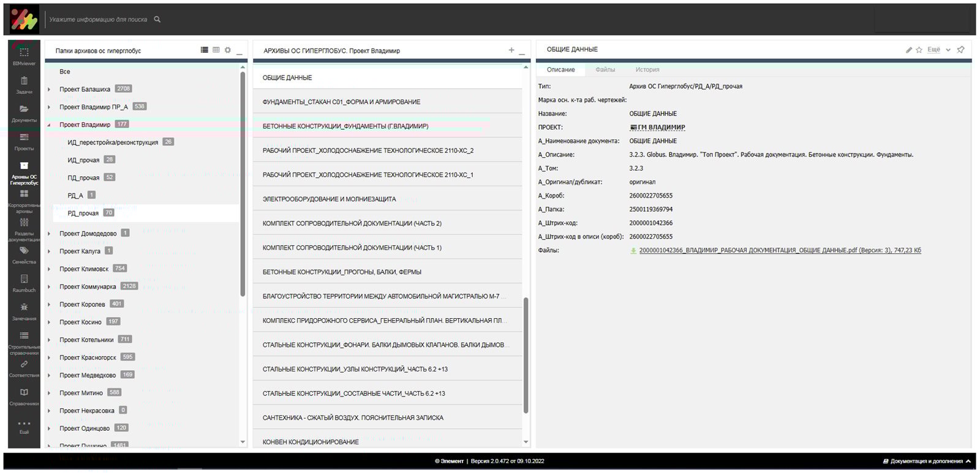Open Разделы документации in the sidebar

24,229
